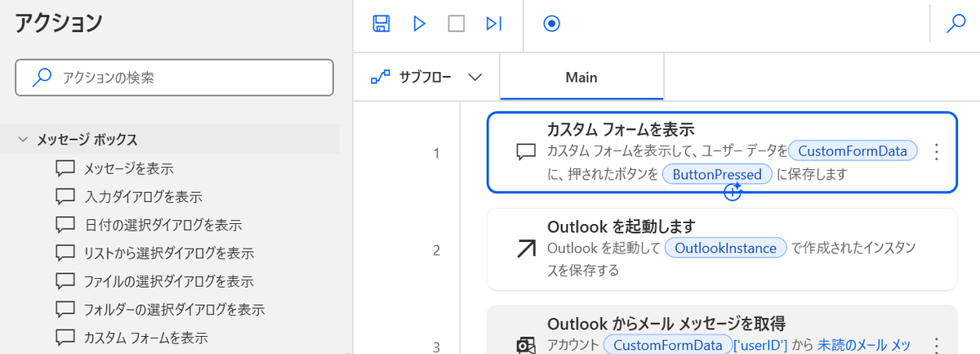Select メッセージを表示 action
The image size is (980, 354).
point(128,168)
